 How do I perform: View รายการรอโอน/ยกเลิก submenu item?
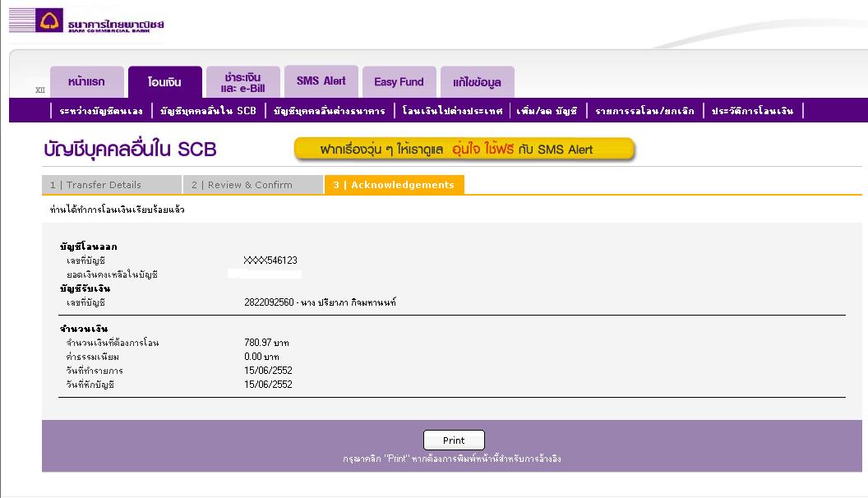point(645,111)
